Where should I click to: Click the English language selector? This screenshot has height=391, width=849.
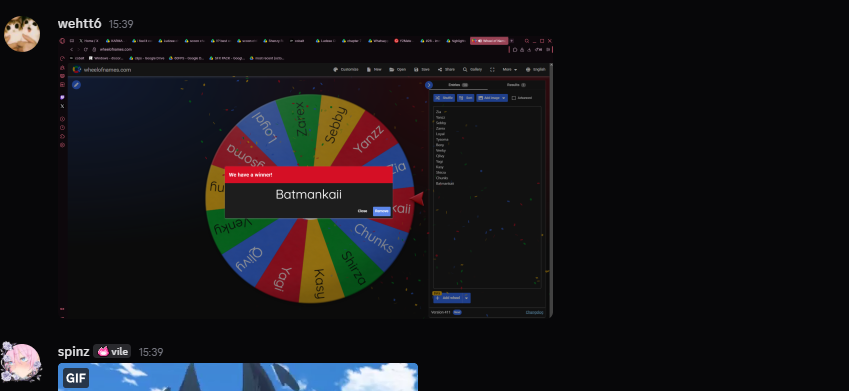pyautogui.click(x=536, y=69)
